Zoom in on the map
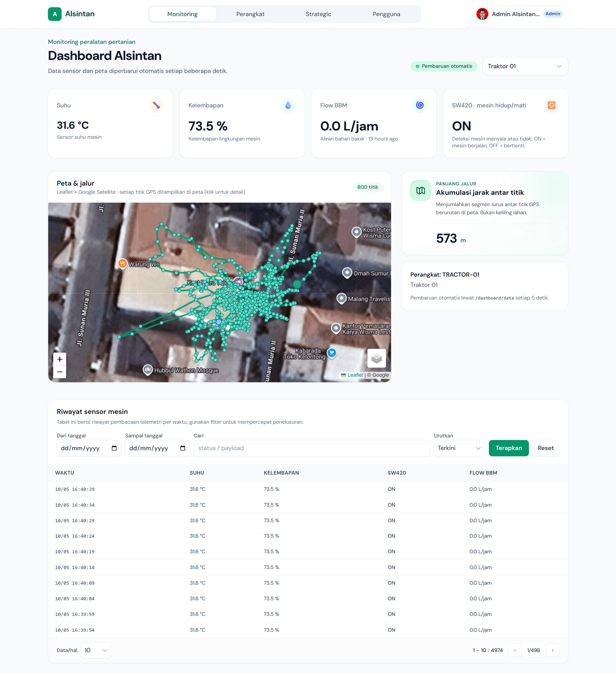Image resolution: width=616 pixels, height=673 pixels. pyautogui.click(x=60, y=359)
